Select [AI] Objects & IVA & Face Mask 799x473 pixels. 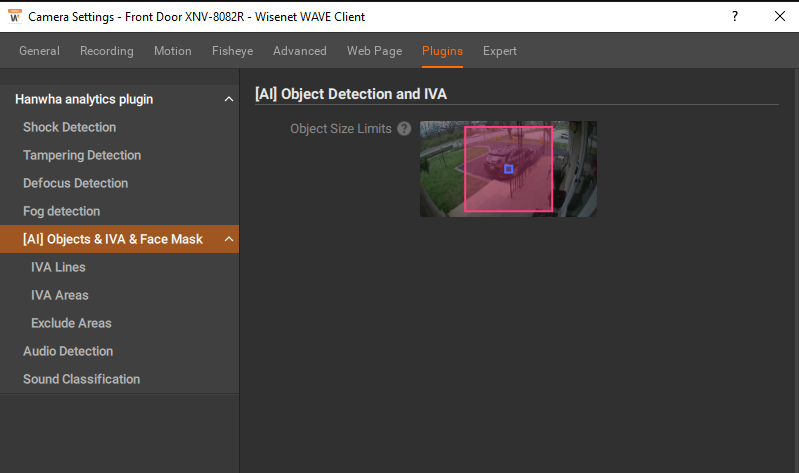[119, 239]
